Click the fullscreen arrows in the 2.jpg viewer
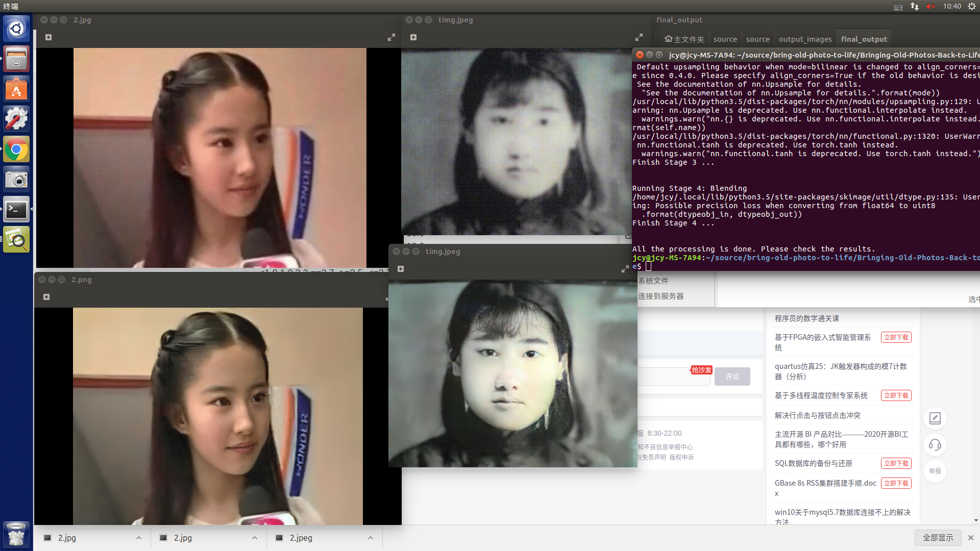 (391, 37)
